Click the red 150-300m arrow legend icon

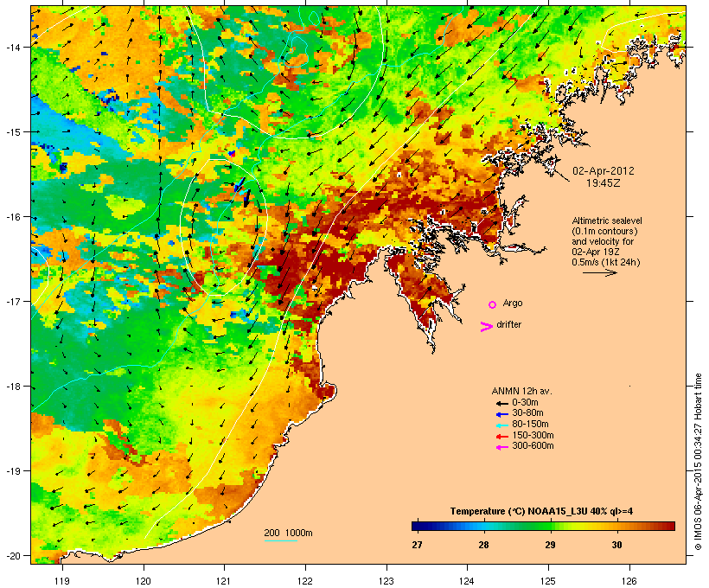tap(501, 437)
